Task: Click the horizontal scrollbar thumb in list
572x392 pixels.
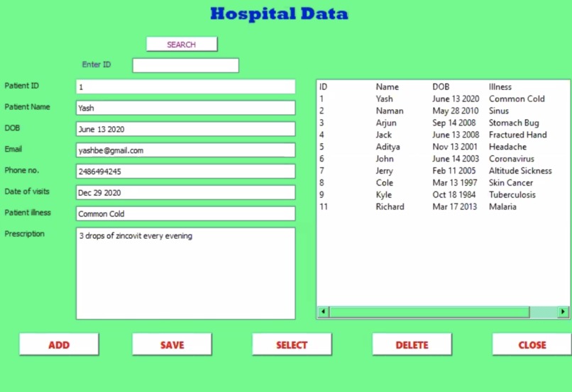Action: click(x=429, y=312)
